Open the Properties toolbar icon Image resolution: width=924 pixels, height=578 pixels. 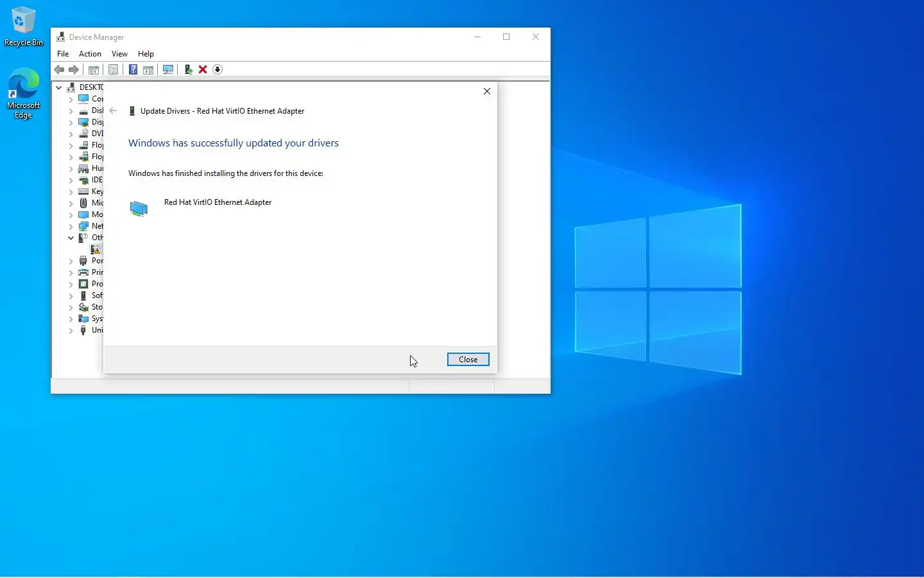tap(113, 69)
